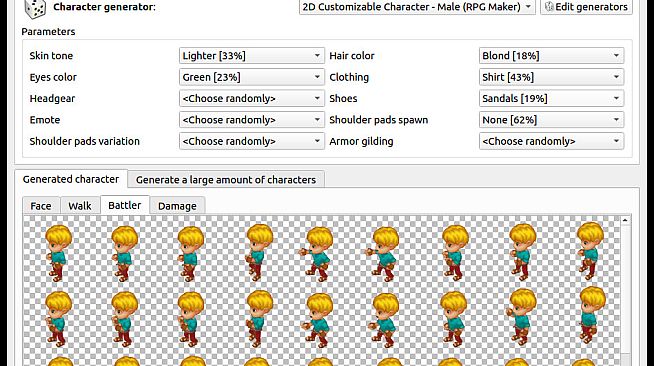Choose a Headgear option from dropdown
Viewport: 654px width, 366px height.
[252, 98]
